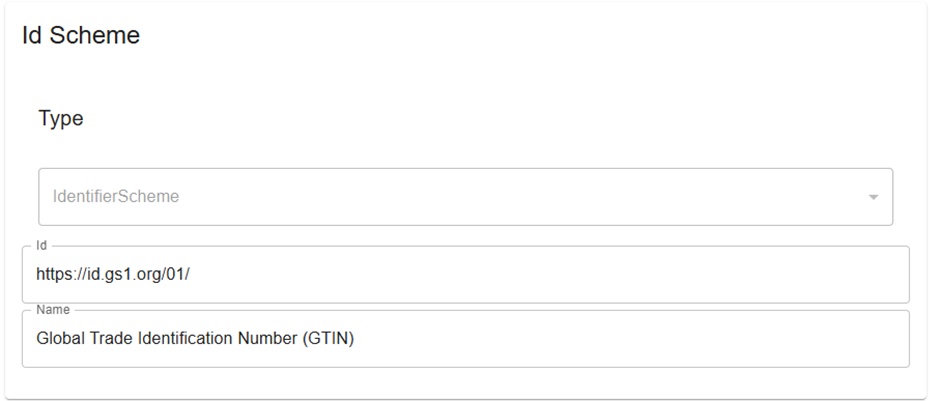940x401 pixels.
Task: Place cursor after the URL's trailing slash
Action: tap(191, 273)
